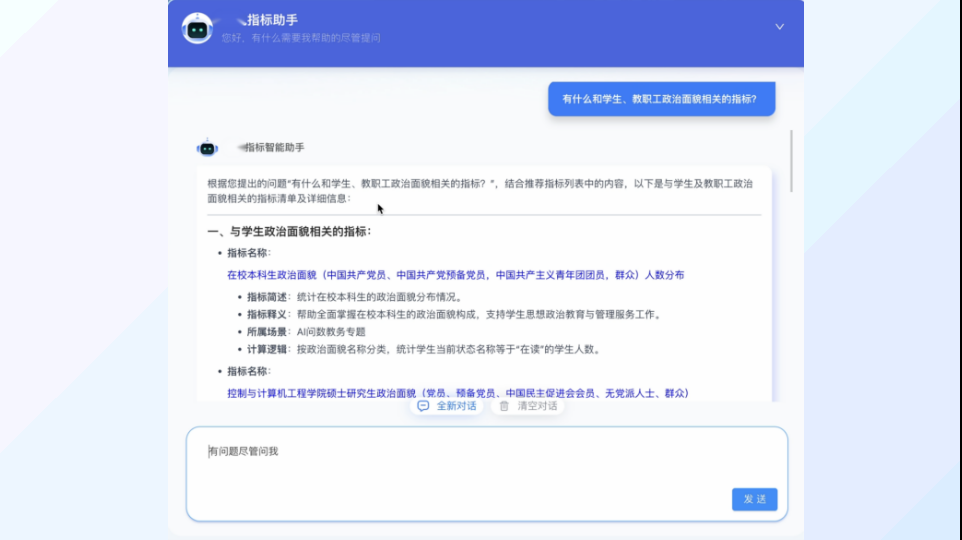
Task: Click the 指标智能助手 sender name
Action: (x=274, y=147)
